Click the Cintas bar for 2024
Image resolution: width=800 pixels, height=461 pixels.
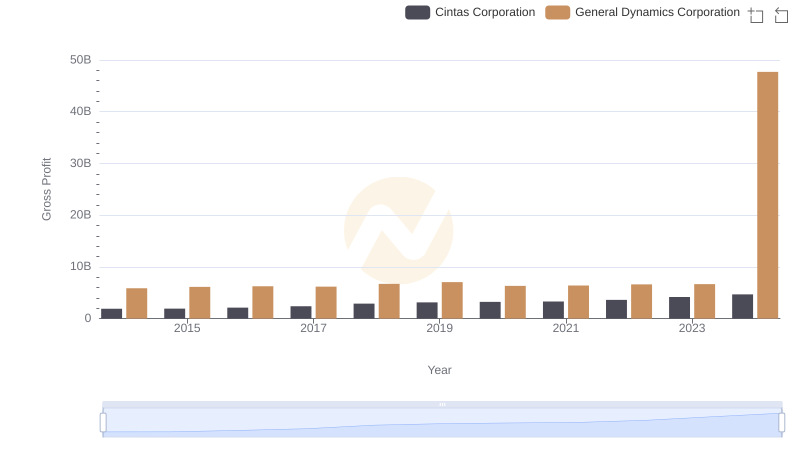(x=742, y=306)
